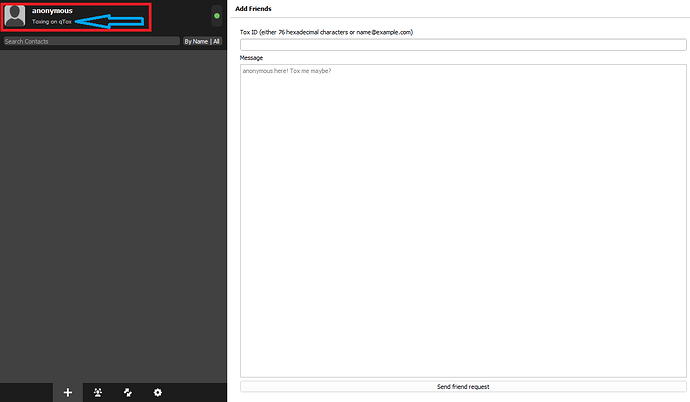
Task: Click inside the Message text area
Action: click(463, 220)
